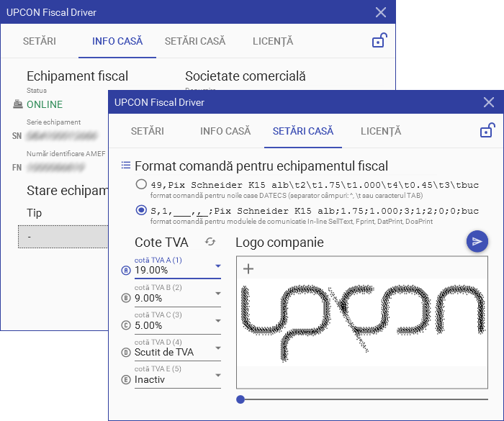Click the lock icon in the front window

[487, 130]
